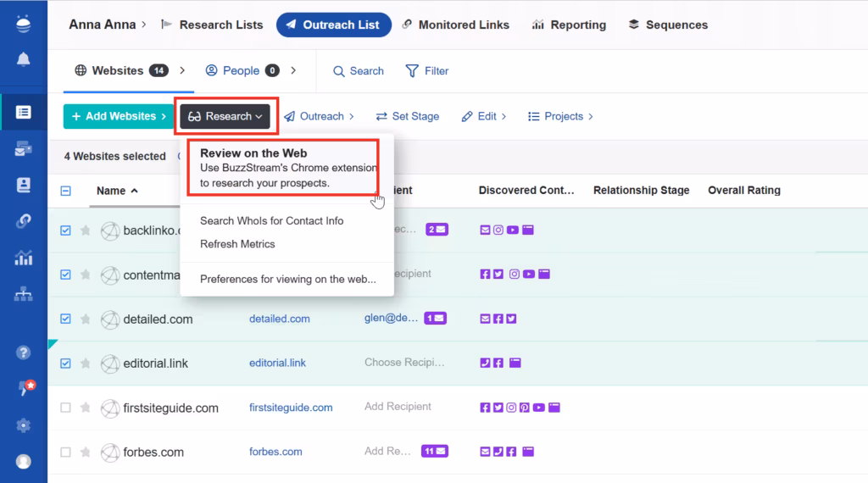Click YouTube icon in backlinko row

(513, 230)
